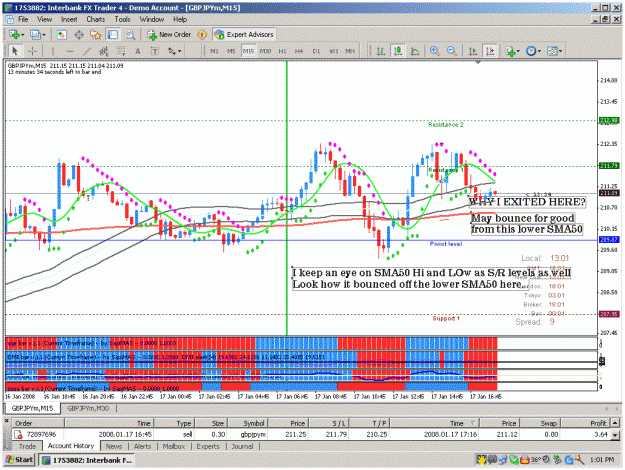Image resolution: width=625 pixels, height=470 pixels.
Task: Switch chart to M5 timeframe
Action: (231, 51)
